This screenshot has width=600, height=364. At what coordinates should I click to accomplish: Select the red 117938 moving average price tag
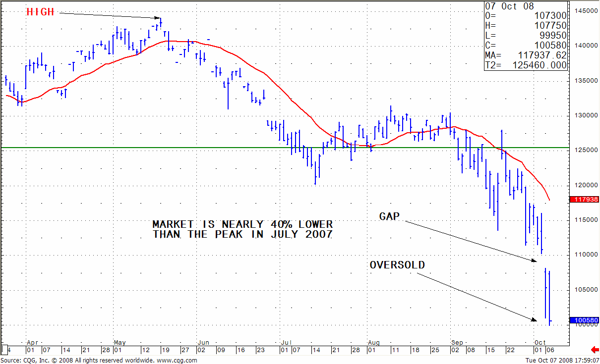(584, 200)
